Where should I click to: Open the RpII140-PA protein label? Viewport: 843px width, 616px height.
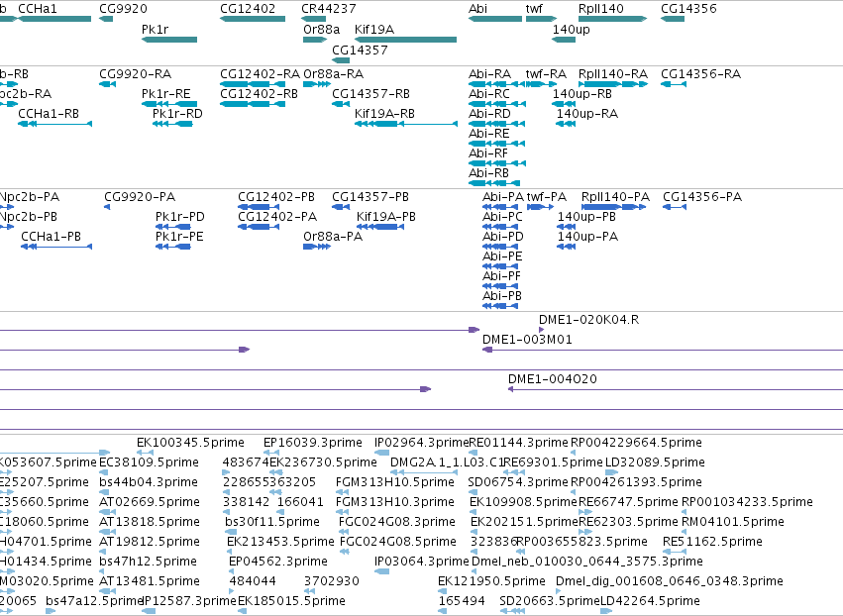click(615, 197)
